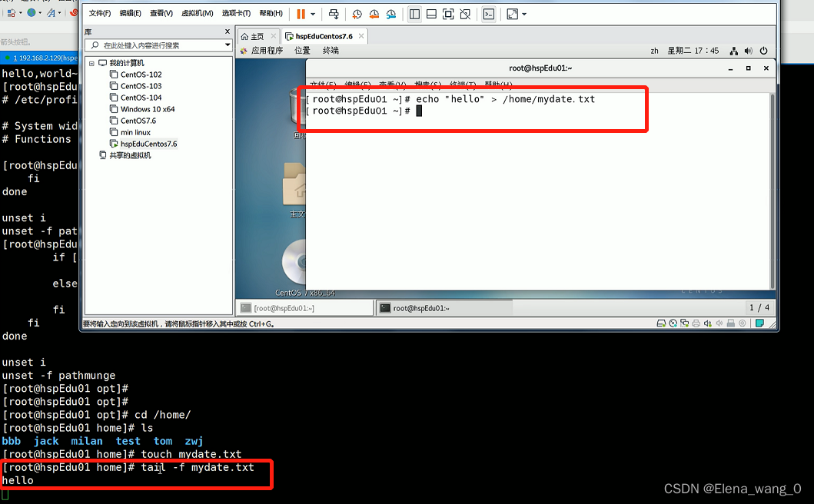Pause the virtual machine with the orange button
814x504 pixels.
pos(301,14)
